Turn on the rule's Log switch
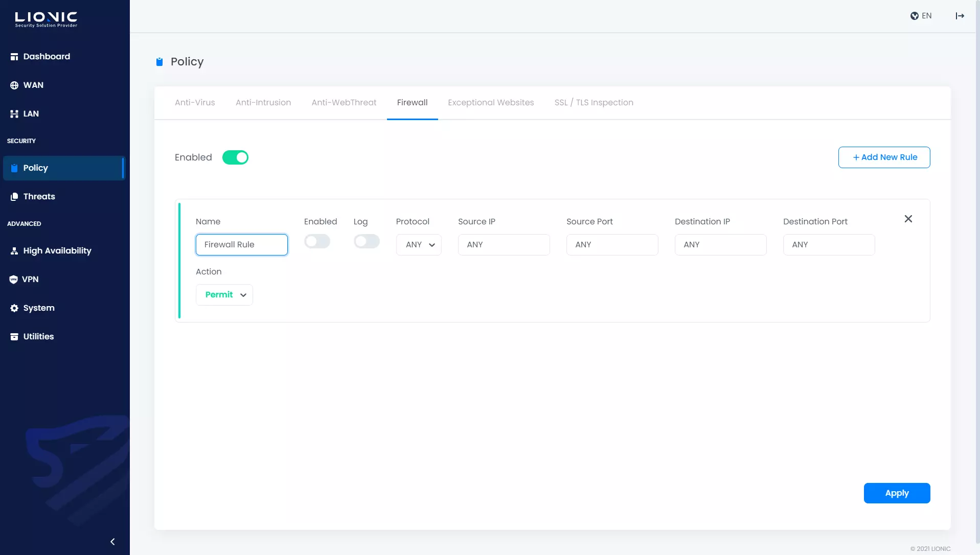 pos(367,241)
